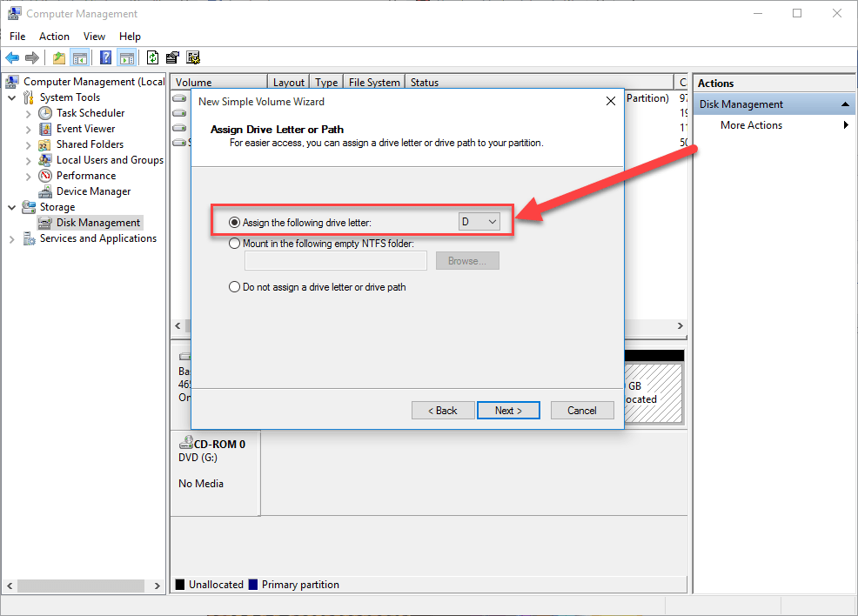
Task: Choose Do not assign a drive letter
Action: pos(235,287)
